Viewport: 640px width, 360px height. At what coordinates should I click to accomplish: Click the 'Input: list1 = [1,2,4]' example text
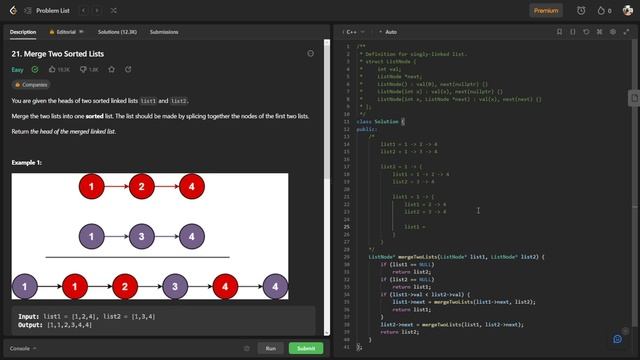(87, 316)
